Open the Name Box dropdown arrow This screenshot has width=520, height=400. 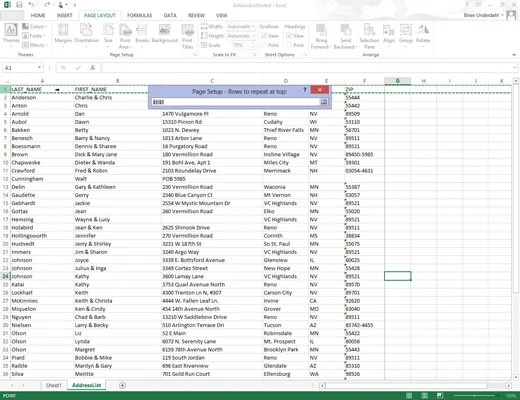click(x=39, y=68)
